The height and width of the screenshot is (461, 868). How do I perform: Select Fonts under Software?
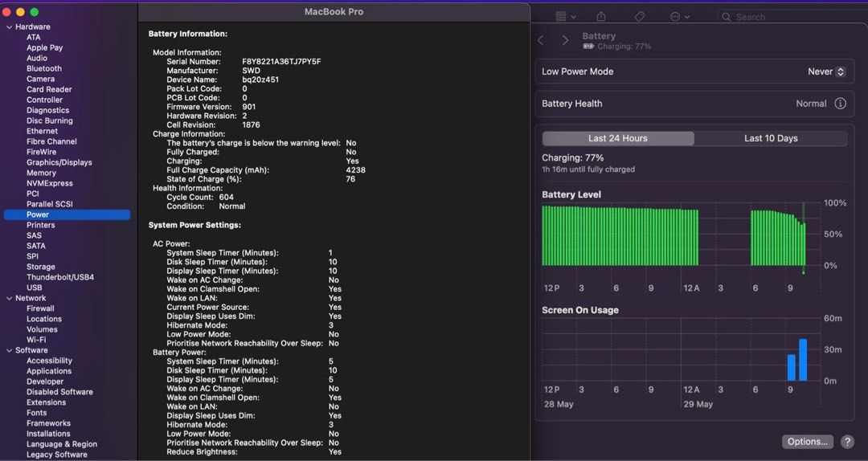click(36, 413)
